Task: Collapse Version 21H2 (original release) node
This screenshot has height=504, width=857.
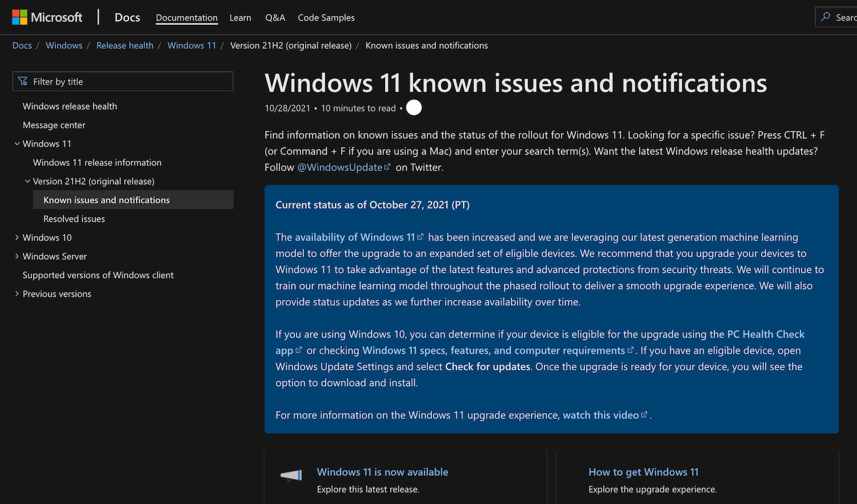Action: pyautogui.click(x=27, y=181)
